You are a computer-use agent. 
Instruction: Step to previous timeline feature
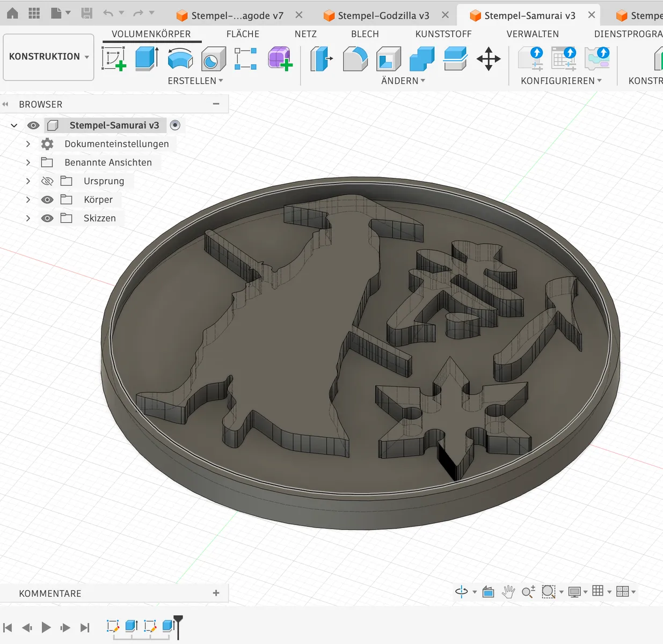click(27, 627)
